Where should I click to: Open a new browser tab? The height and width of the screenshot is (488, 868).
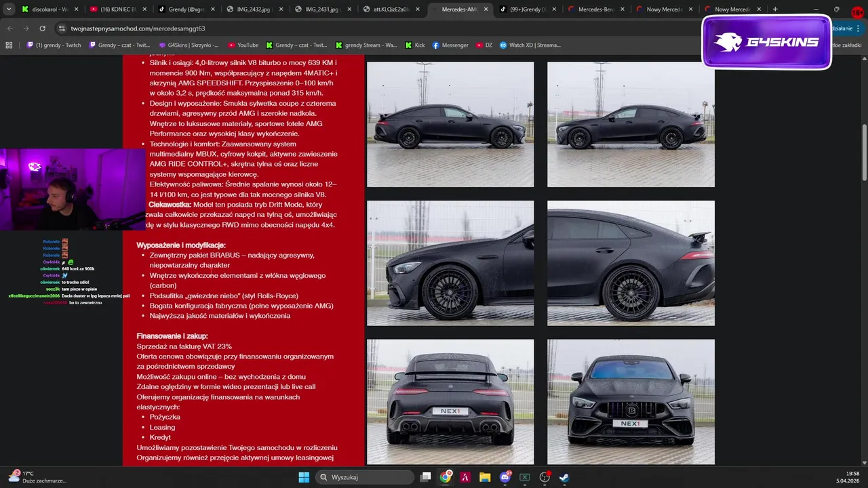tap(775, 9)
